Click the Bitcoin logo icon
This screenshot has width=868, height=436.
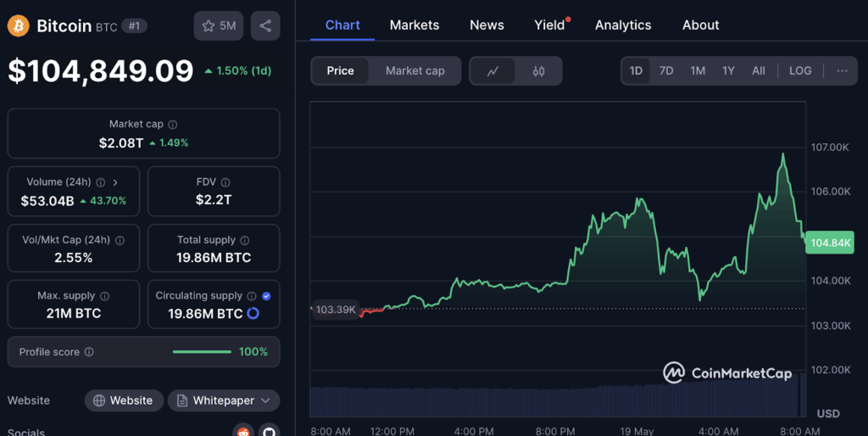pos(18,25)
